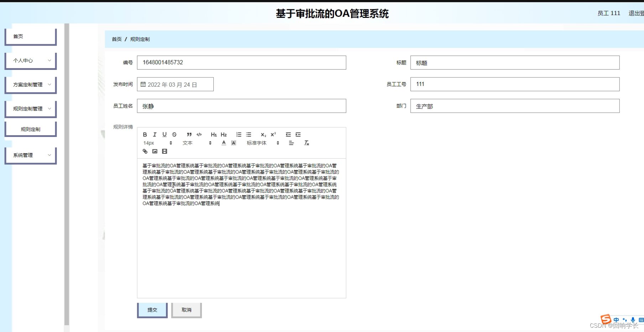Open the 首页 breadcrumb link
The image size is (644, 332).
tap(116, 39)
